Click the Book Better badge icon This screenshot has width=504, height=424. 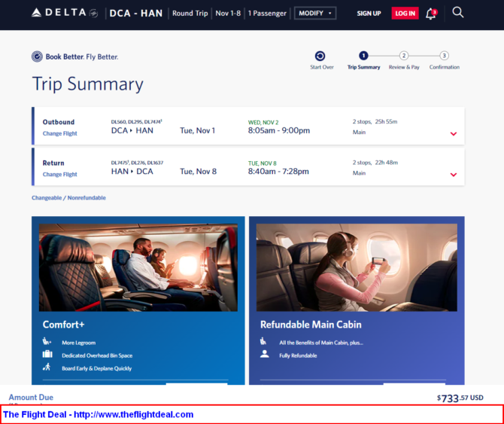coord(37,56)
